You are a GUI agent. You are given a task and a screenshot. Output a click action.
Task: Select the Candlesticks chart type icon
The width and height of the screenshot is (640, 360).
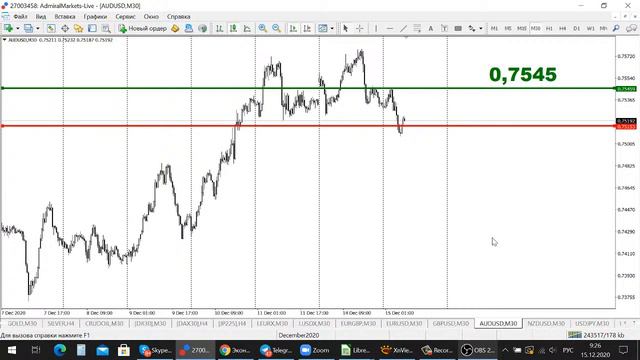pos(233,28)
